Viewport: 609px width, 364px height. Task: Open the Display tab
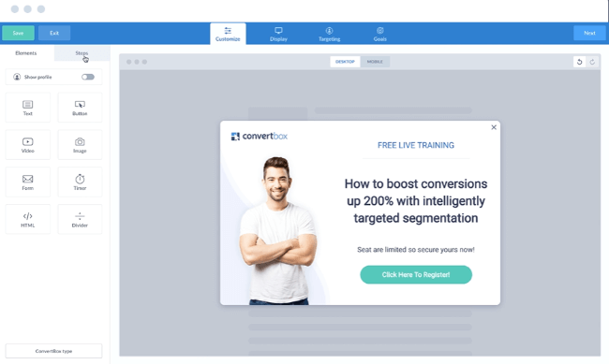pos(278,34)
